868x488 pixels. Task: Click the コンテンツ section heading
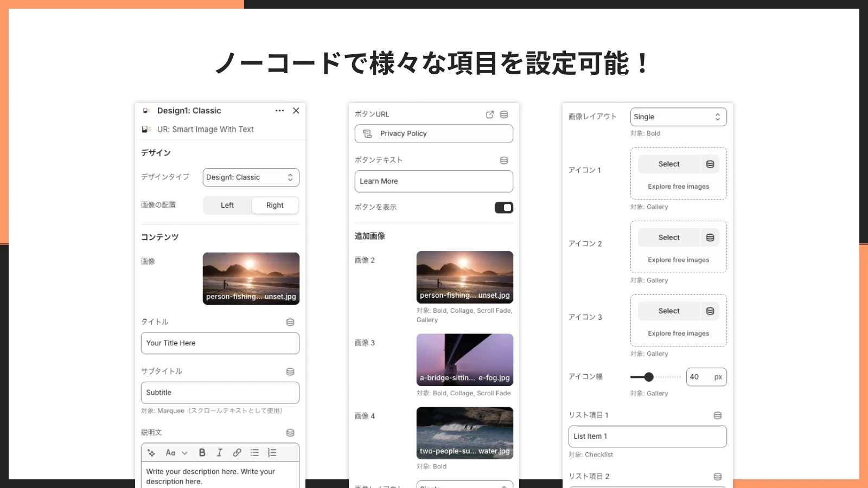(160, 237)
